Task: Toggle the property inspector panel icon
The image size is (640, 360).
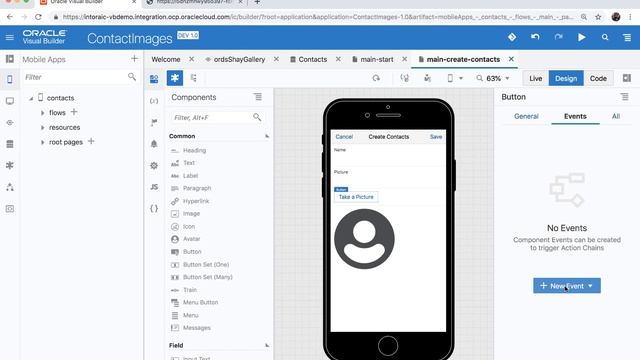Action: (x=627, y=78)
